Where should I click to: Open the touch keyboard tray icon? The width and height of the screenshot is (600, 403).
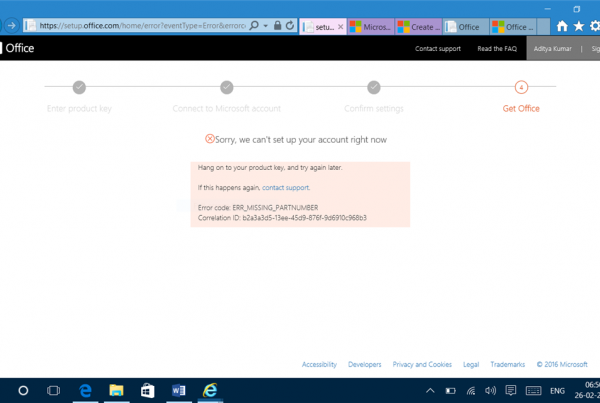(x=533, y=391)
